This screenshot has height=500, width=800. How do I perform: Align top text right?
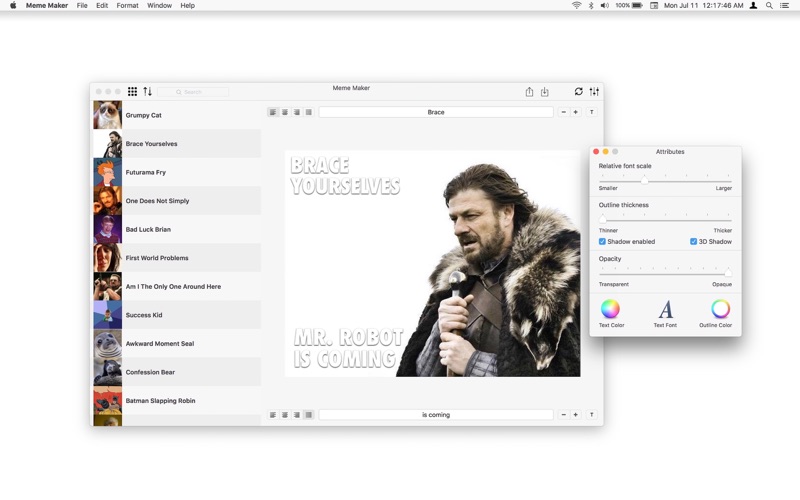[x=296, y=112]
